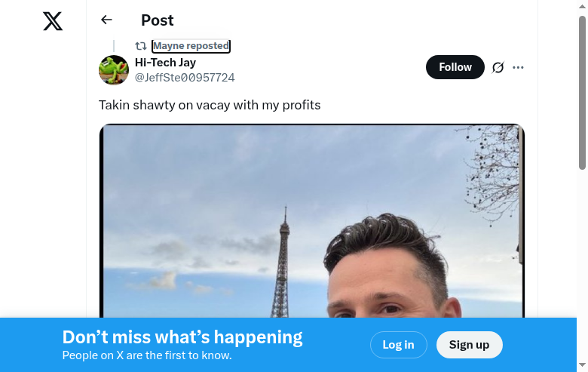Click the 'Hi-Tech Jay' display name
This screenshot has height=372, width=588.
(165, 63)
